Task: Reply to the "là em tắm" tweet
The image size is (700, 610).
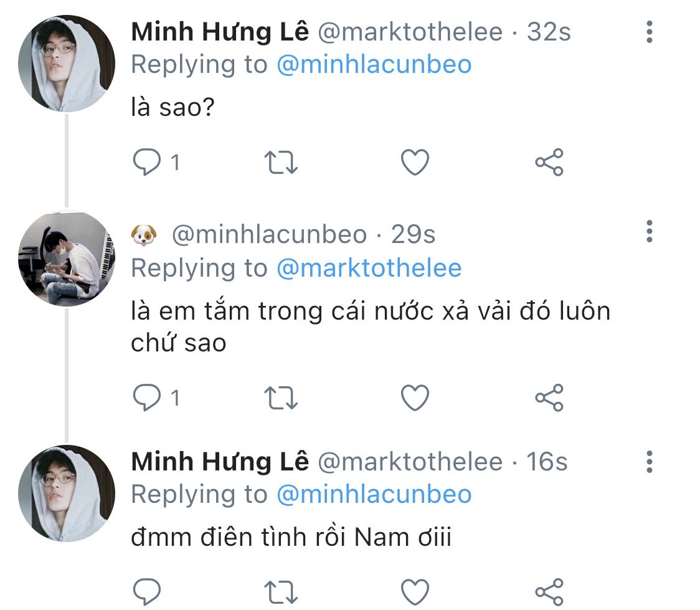Action: [x=147, y=398]
